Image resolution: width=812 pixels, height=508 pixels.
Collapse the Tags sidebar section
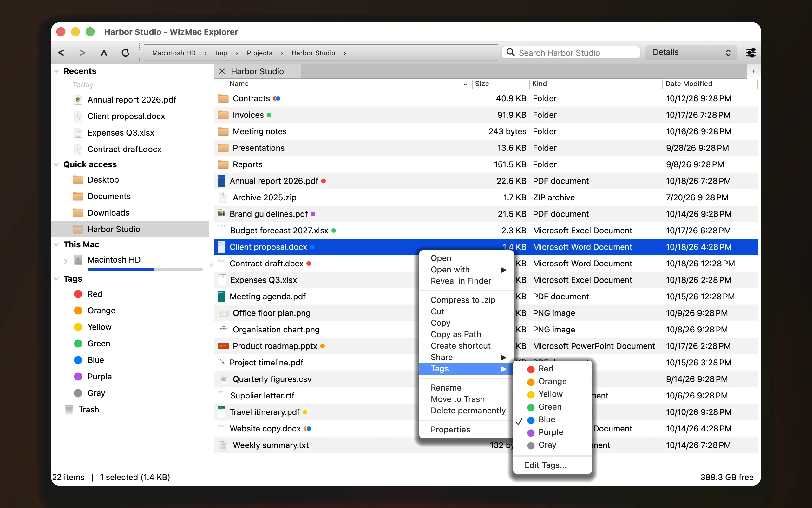pos(56,279)
